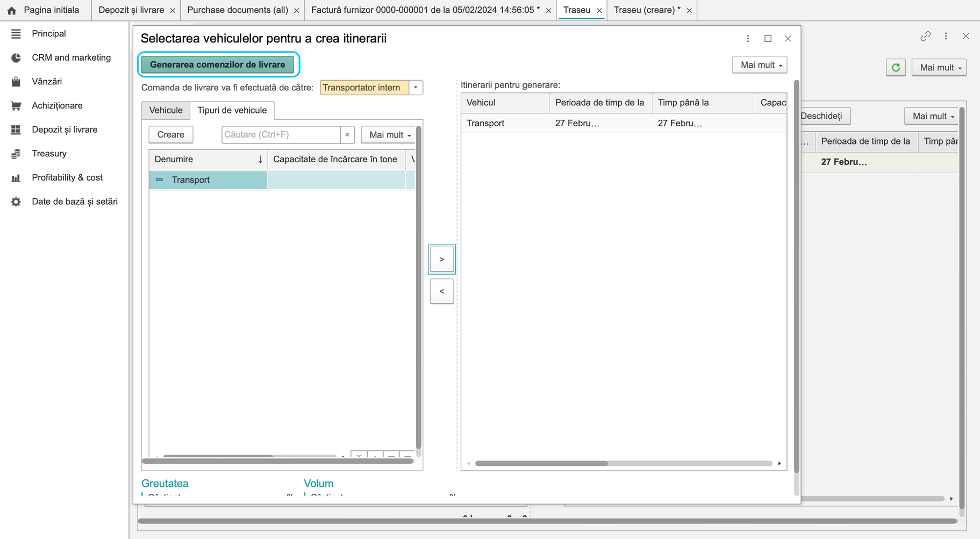Viewport: 980px width, 539px height.
Task: Select the Tipuri de vehicule tab
Action: (232, 111)
